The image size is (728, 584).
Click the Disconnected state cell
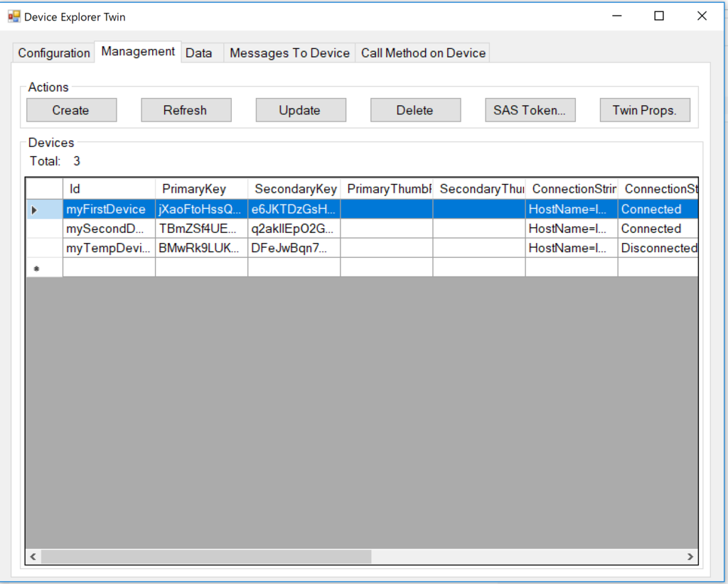tap(658, 248)
